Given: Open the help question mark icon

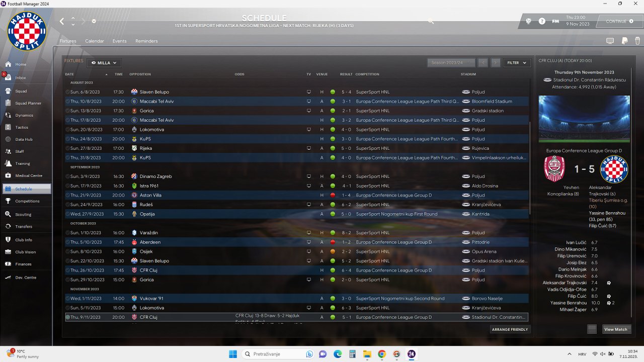Looking at the screenshot, I should click(x=542, y=21).
